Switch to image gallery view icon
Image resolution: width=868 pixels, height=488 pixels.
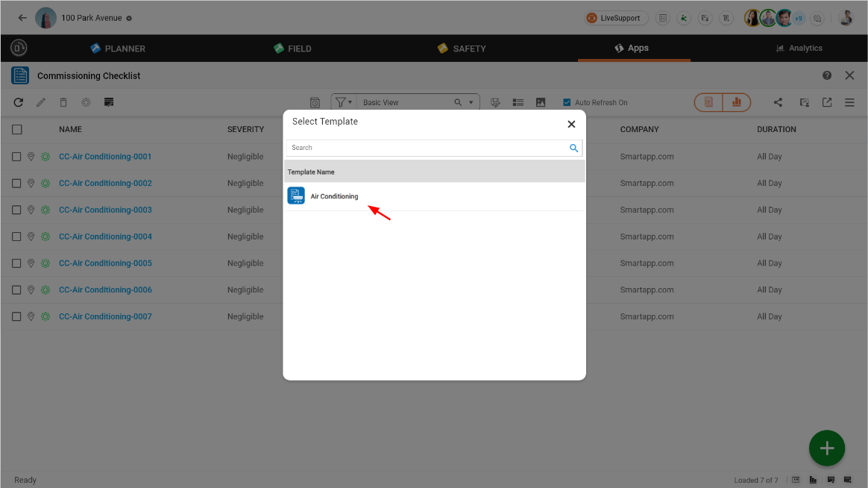tap(541, 102)
